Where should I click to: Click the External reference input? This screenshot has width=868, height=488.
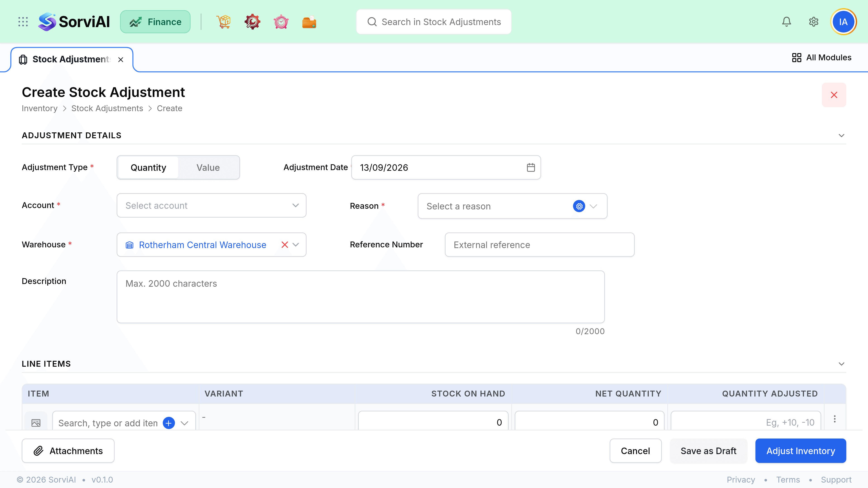click(x=540, y=245)
